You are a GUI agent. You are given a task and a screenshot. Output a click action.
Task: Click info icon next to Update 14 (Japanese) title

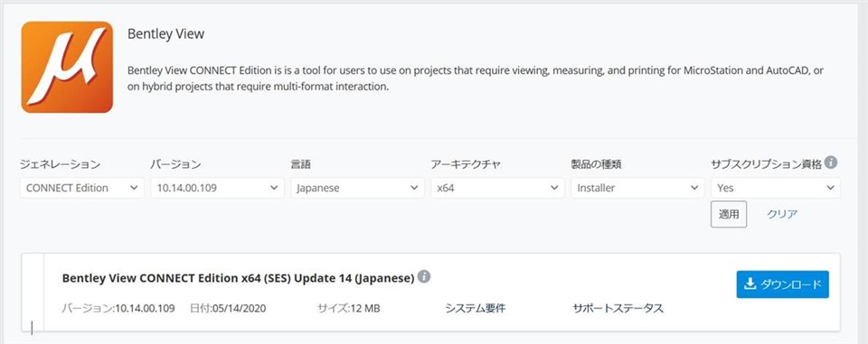(x=424, y=276)
